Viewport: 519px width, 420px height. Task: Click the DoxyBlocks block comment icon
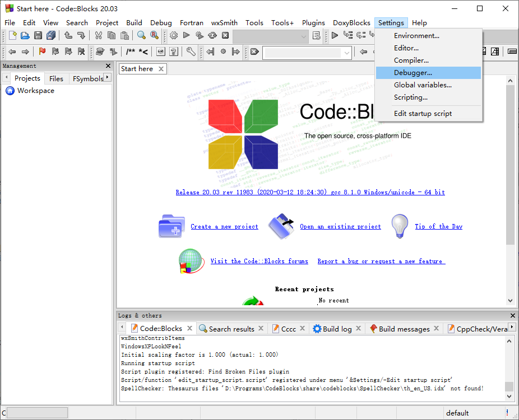pos(131,52)
